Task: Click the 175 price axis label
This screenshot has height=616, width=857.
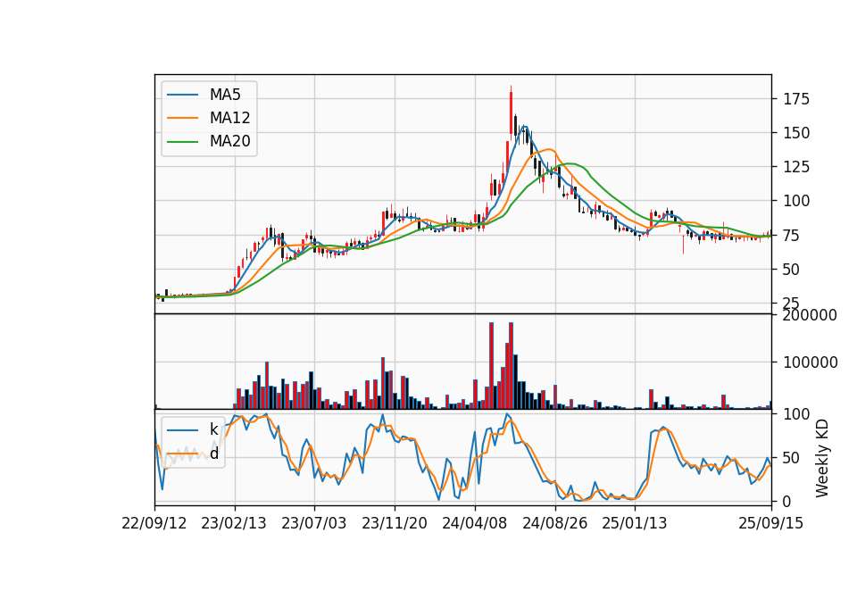Action: click(x=796, y=99)
